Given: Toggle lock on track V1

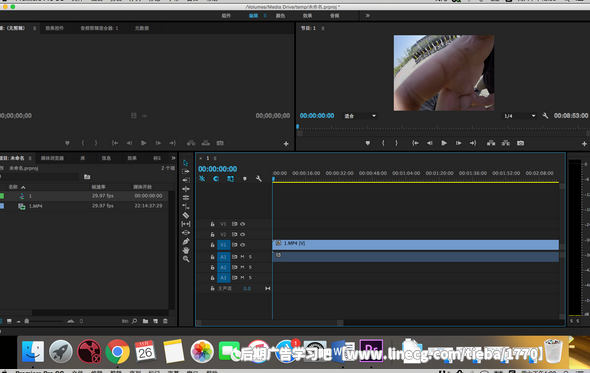Looking at the screenshot, I should coord(212,245).
